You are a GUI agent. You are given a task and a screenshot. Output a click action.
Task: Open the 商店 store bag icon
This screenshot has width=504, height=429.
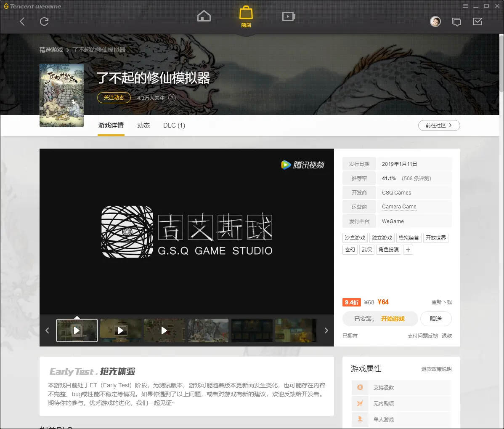click(x=246, y=16)
